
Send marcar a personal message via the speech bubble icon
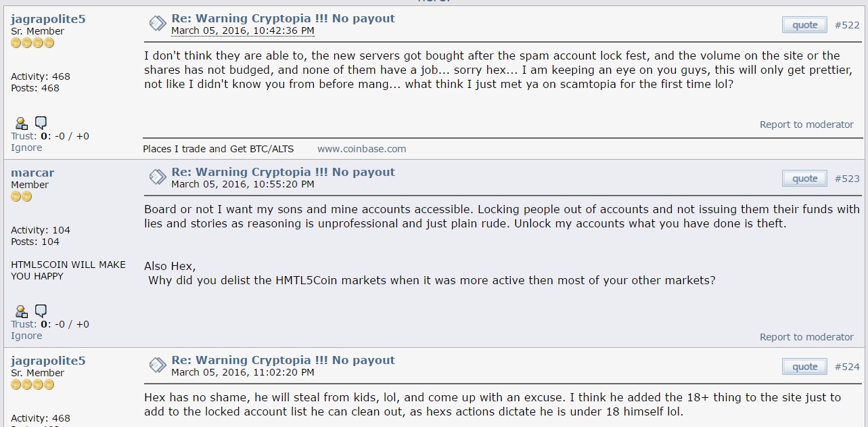coord(41,311)
